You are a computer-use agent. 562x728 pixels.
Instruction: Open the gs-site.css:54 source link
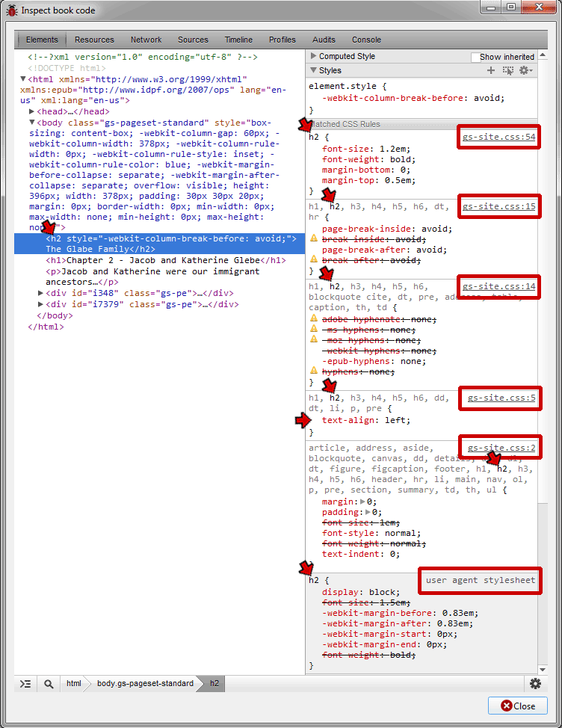498,138
